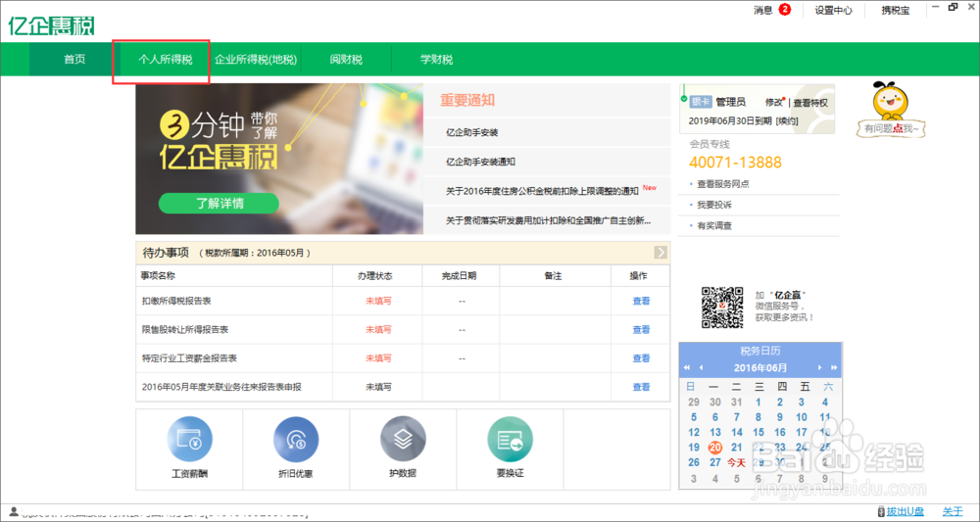Go to next year in tax calendar
Viewport: 980px width, 522px height.
pyautogui.click(x=834, y=367)
